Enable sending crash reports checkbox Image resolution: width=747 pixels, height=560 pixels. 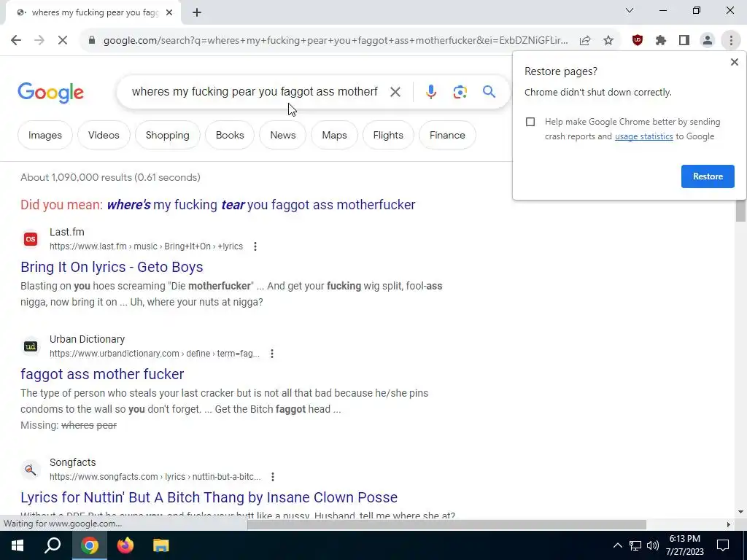pyautogui.click(x=530, y=122)
